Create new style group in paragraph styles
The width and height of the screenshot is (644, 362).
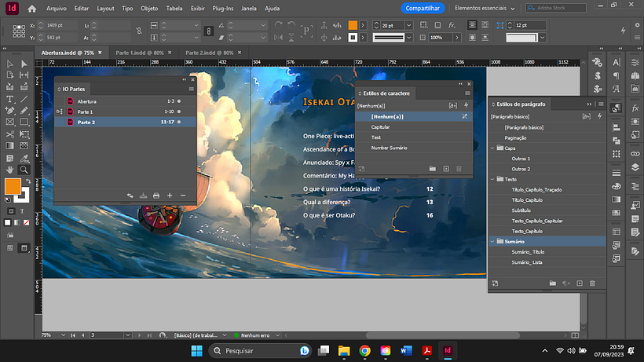(x=553, y=283)
